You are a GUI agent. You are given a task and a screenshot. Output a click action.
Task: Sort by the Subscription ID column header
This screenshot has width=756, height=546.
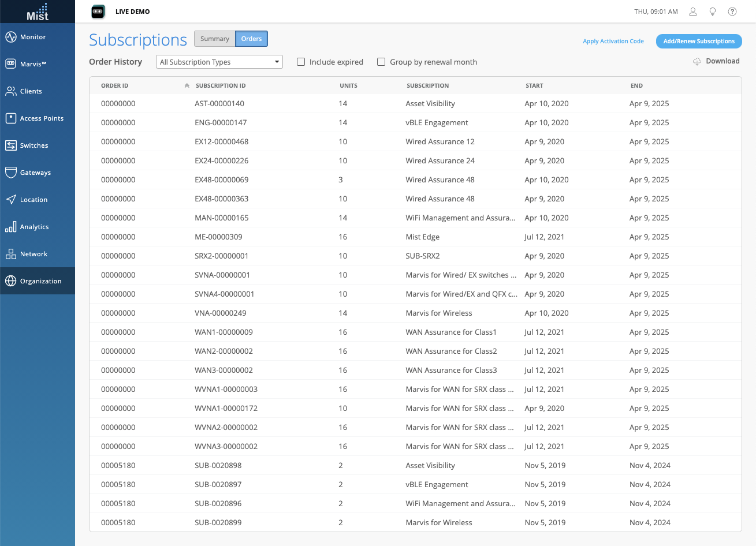[221, 85]
